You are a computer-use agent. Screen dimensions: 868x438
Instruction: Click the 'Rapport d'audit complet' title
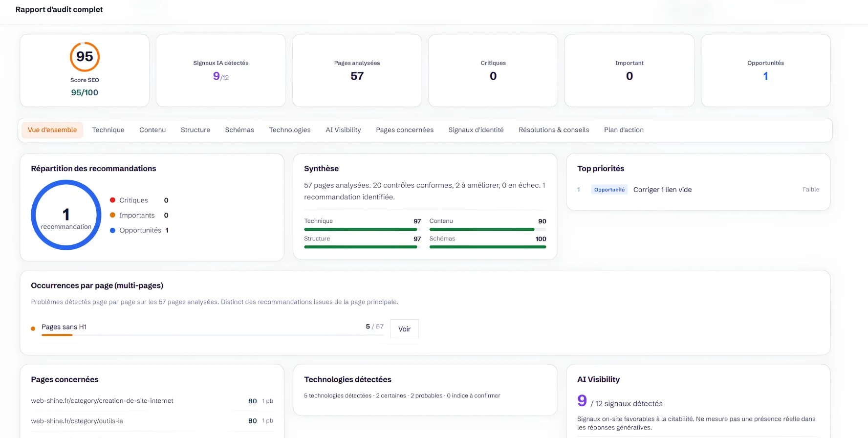(59, 9)
